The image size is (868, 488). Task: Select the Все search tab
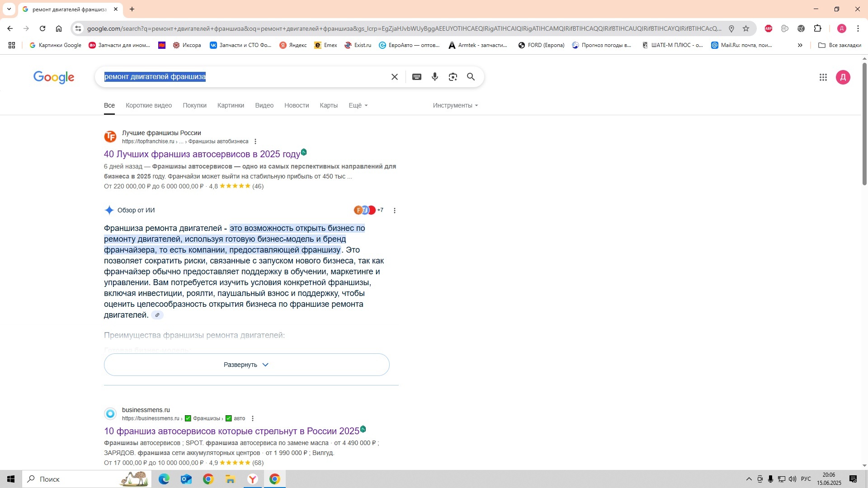click(109, 105)
